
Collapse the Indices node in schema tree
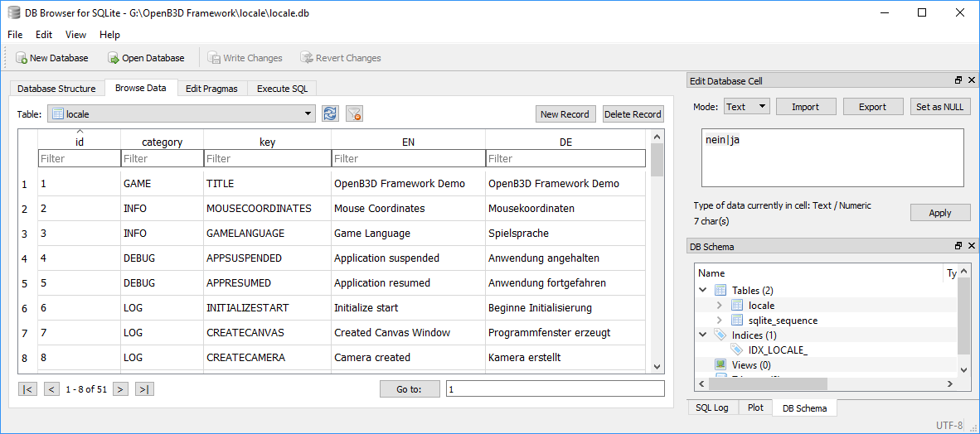[703, 335]
